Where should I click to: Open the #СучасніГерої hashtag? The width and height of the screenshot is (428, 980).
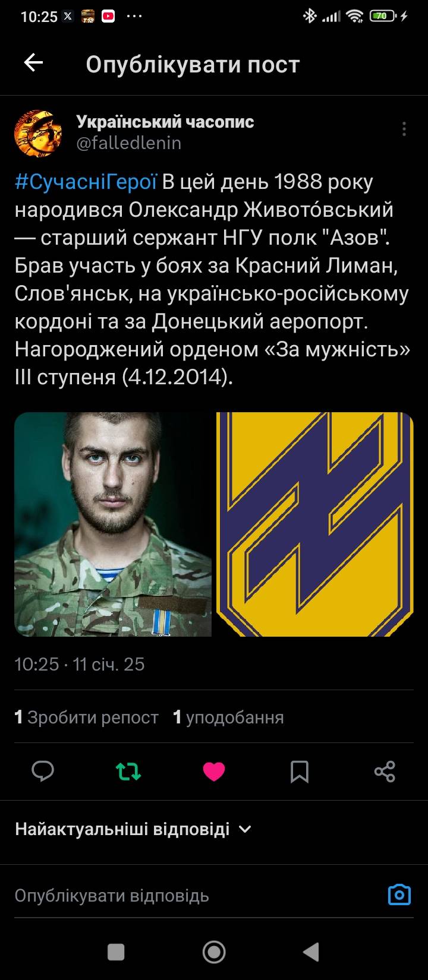(86, 182)
